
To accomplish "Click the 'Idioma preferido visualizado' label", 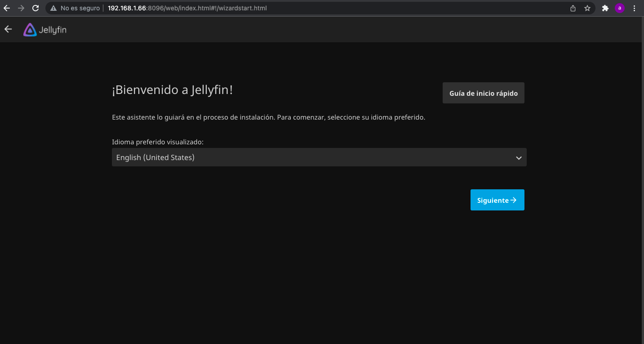I will click(x=158, y=142).
